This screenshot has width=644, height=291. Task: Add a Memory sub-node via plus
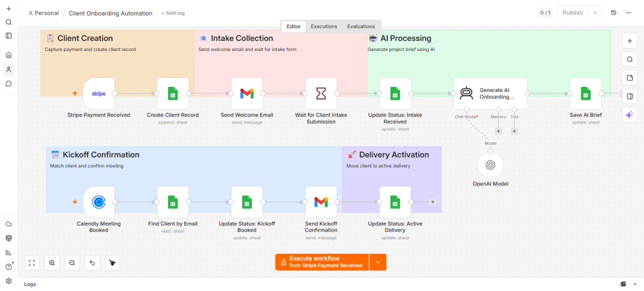(x=498, y=131)
